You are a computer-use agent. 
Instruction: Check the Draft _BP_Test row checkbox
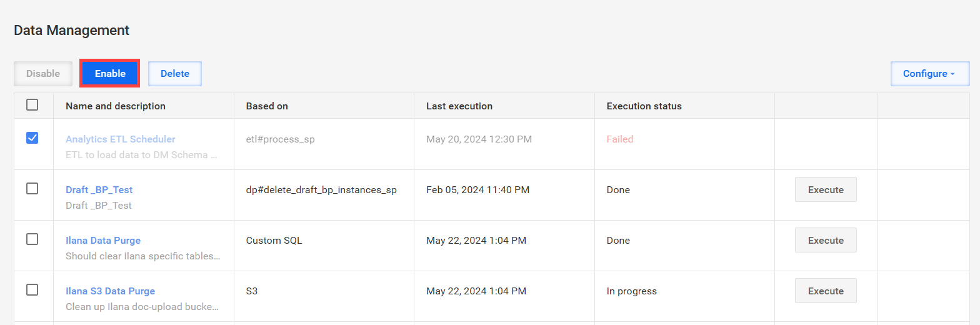click(32, 189)
